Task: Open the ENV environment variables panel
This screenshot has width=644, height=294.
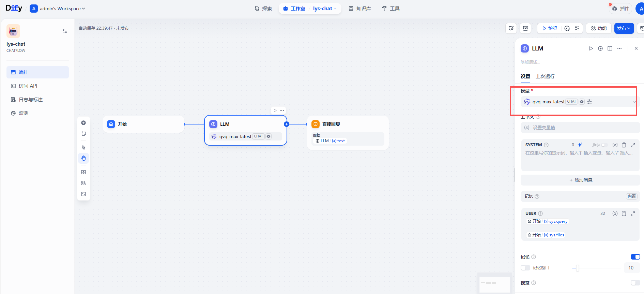Action: coord(525,28)
